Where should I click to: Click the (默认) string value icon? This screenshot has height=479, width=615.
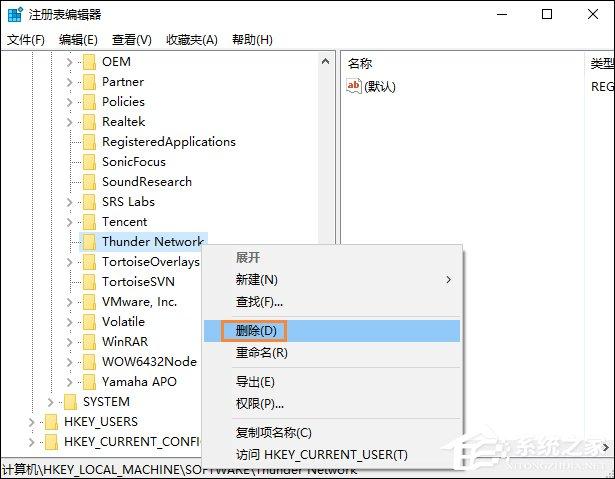353,86
